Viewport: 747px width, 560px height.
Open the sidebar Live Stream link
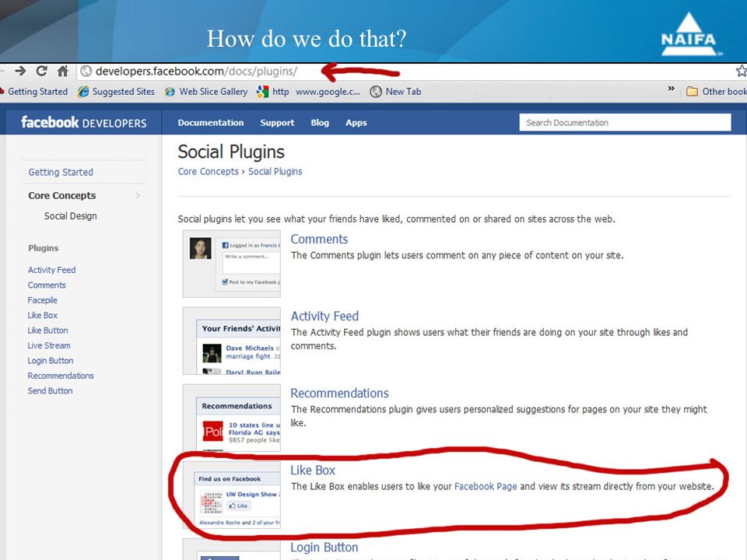coord(48,345)
